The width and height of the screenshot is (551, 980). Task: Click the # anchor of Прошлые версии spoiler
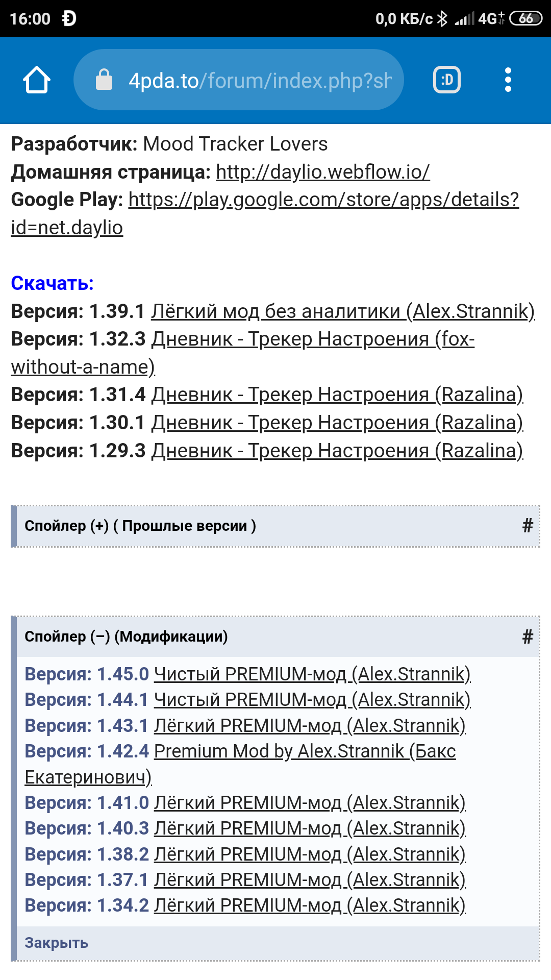pyautogui.click(x=528, y=526)
